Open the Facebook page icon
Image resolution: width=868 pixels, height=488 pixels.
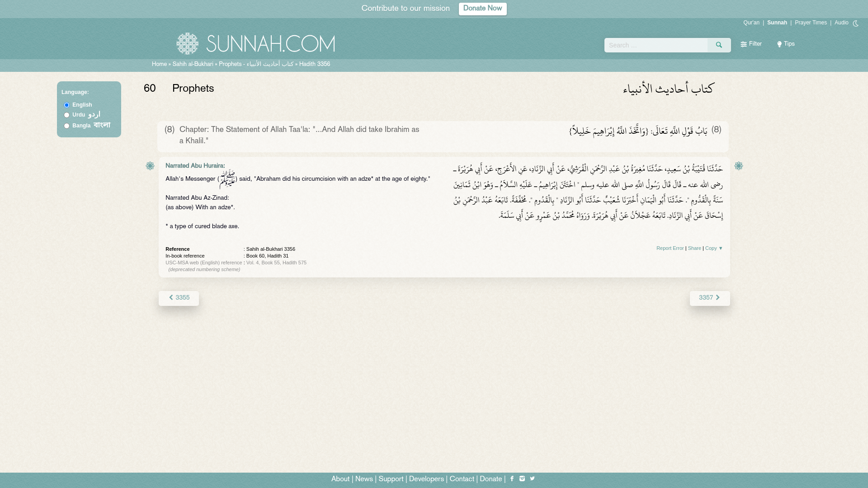tap(512, 479)
